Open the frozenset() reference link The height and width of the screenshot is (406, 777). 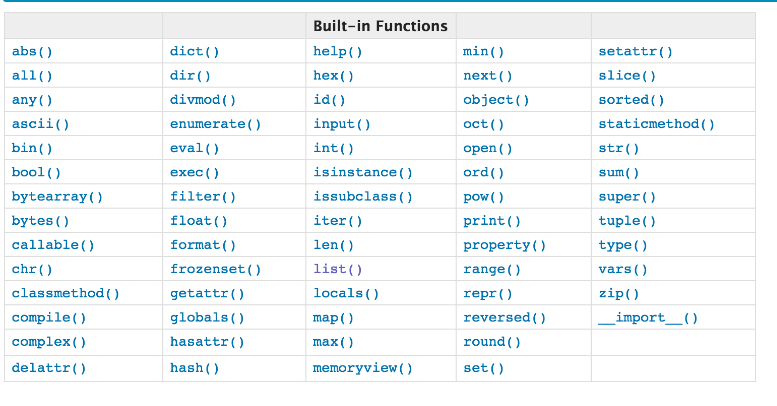[215, 269]
